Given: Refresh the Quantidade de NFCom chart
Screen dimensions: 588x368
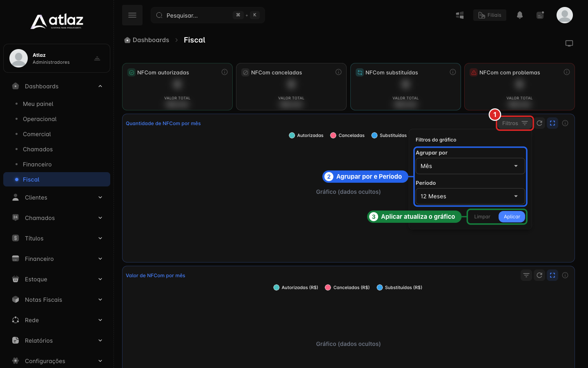Looking at the screenshot, I should pyautogui.click(x=539, y=123).
